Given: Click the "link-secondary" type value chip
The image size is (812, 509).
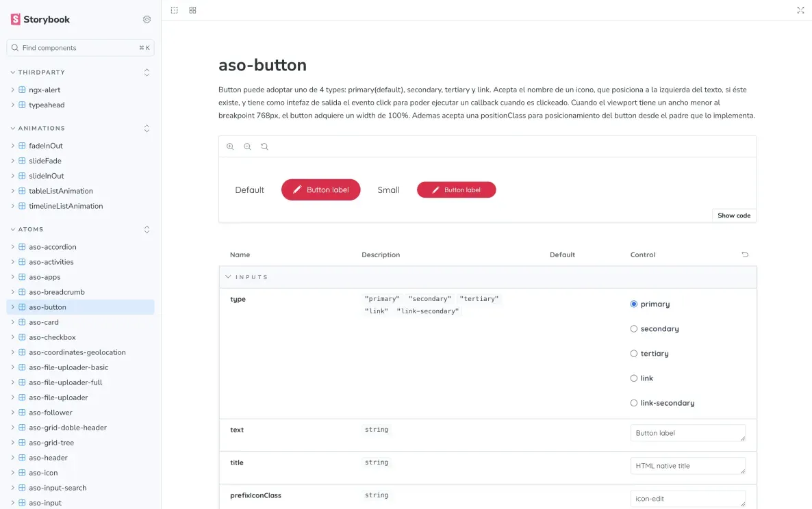Looking at the screenshot, I should point(428,311).
